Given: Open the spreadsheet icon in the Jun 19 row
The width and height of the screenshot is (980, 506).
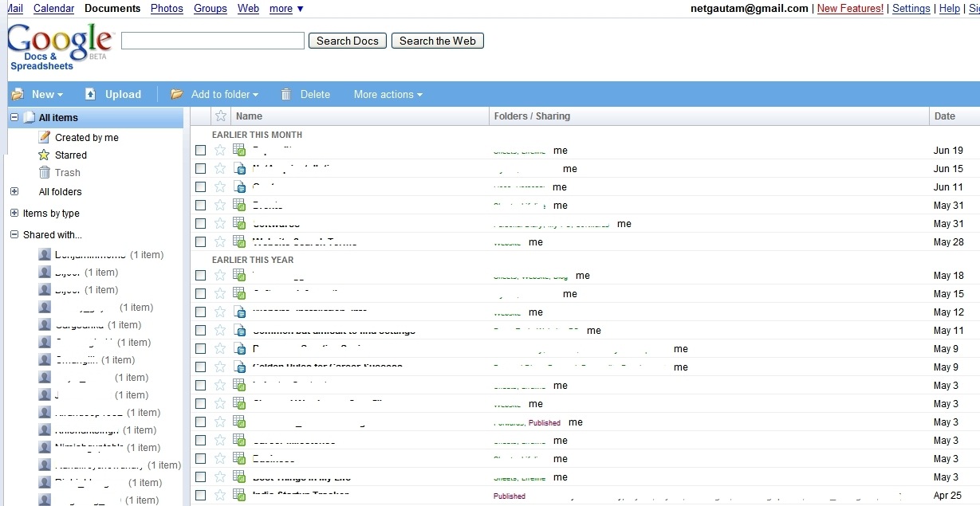Looking at the screenshot, I should click(239, 150).
